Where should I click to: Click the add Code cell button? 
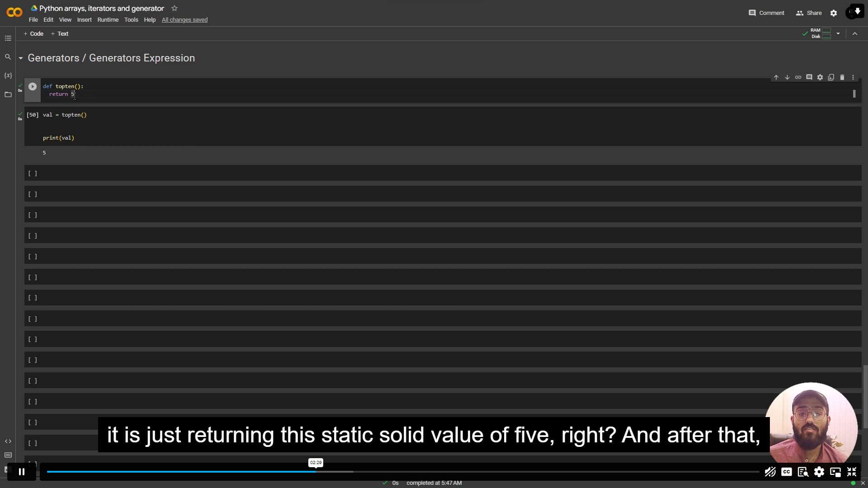33,33
